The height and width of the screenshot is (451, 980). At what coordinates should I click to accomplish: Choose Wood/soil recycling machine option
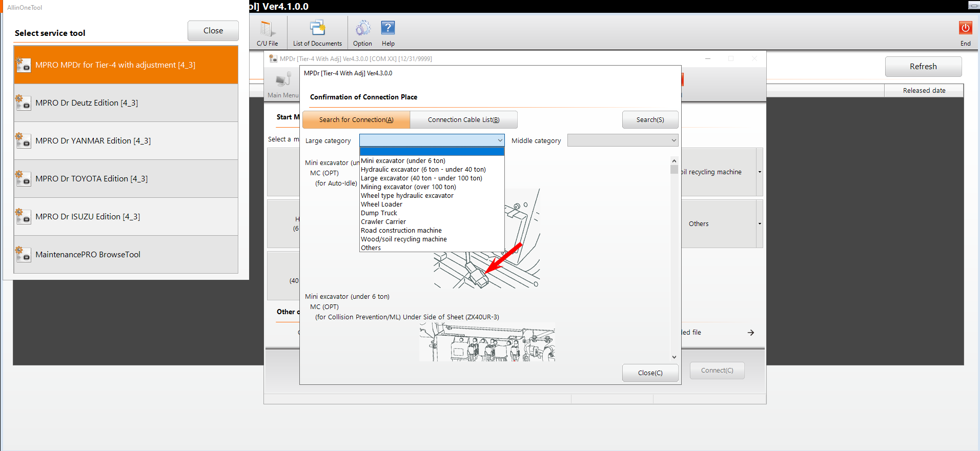pyautogui.click(x=432, y=239)
